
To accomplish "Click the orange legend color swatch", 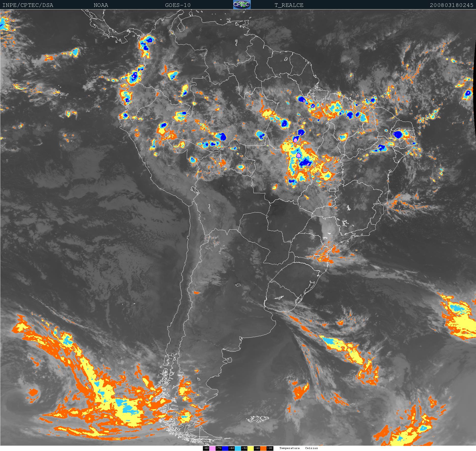I will (263, 448).
